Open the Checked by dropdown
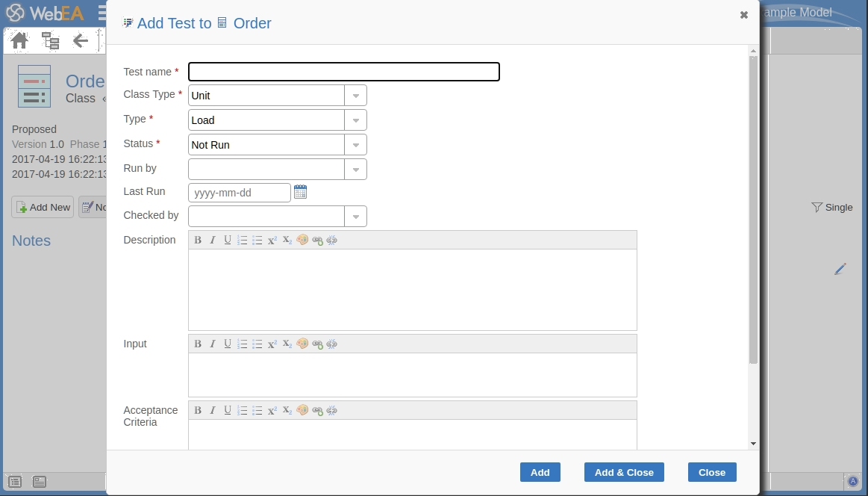Viewport: 868px width, 496px height. (355, 217)
